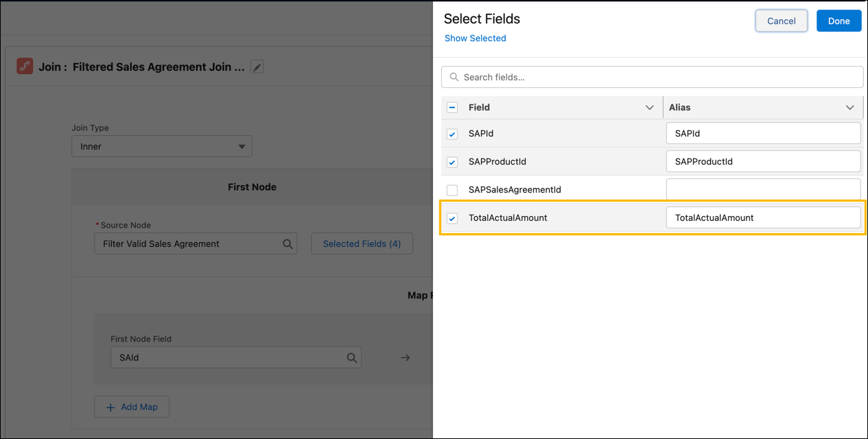Screen dimensions: 868x439
Task: Click the right arrow next to SAId mapping
Action: (x=405, y=357)
